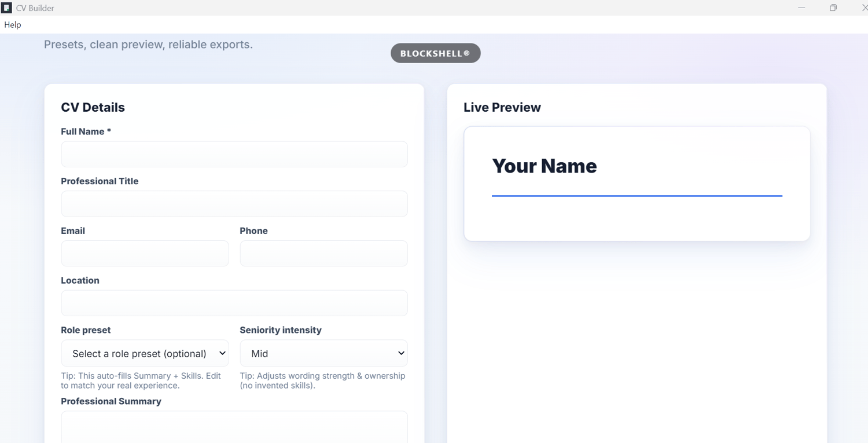Click the "Live Preview" panel heading
The width and height of the screenshot is (868, 443).
pyautogui.click(x=502, y=108)
